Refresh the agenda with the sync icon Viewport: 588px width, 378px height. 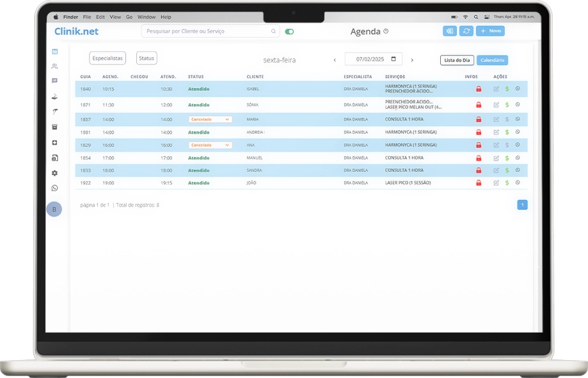[x=466, y=31]
